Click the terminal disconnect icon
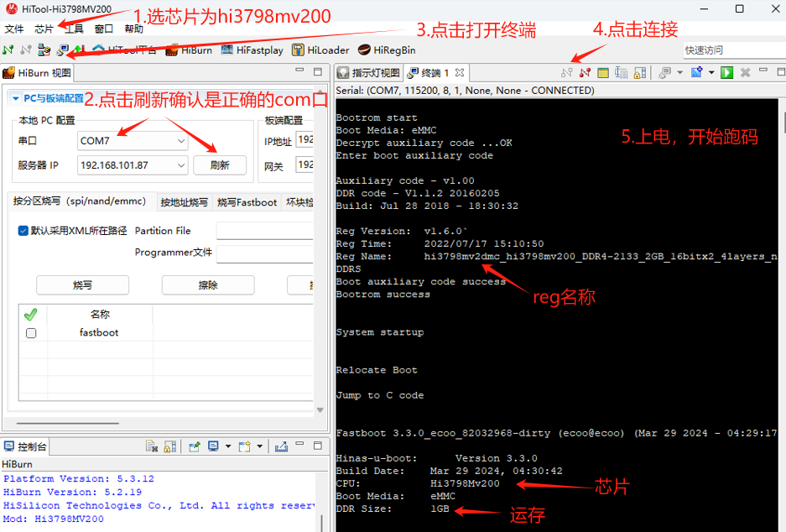786x532 pixels. (585, 73)
